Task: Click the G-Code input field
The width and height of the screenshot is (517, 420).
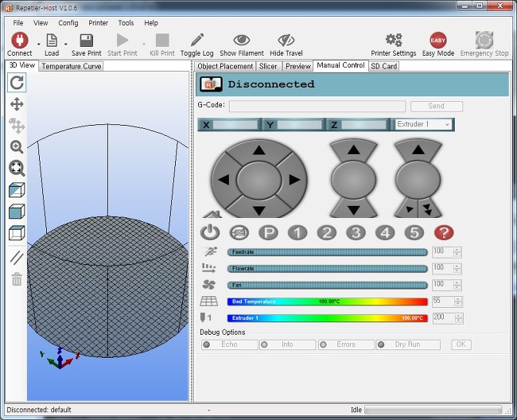Action: click(x=317, y=106)
